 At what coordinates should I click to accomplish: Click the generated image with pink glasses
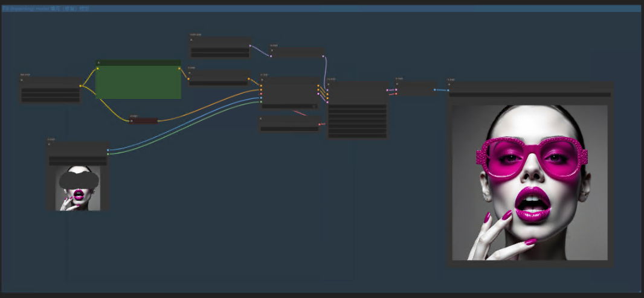click(529, 182)
